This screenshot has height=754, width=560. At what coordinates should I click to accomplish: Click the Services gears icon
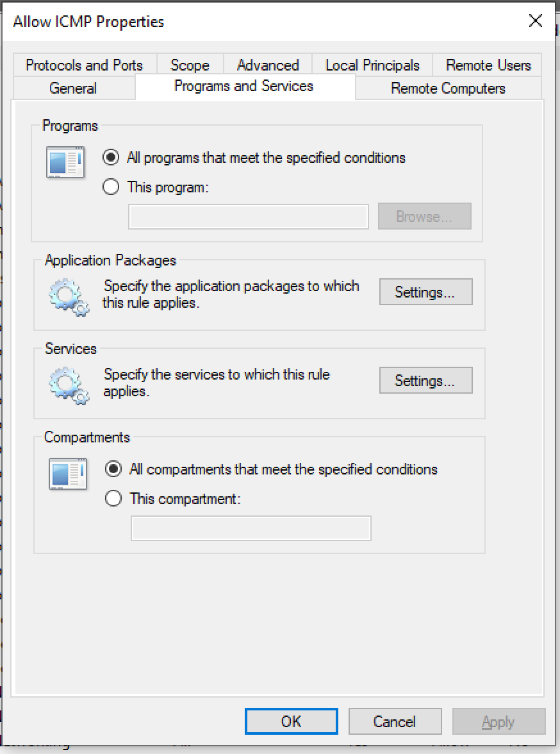coord(67,383)
